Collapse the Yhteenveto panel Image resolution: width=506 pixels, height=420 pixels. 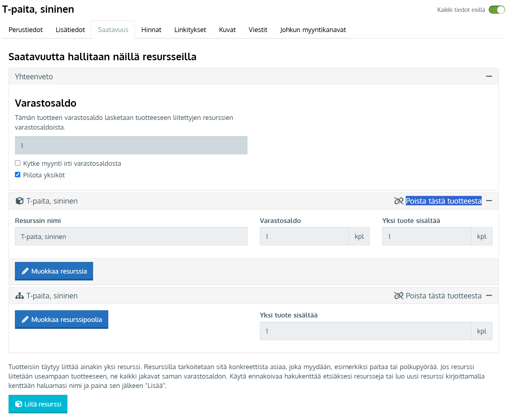coord(489,76)
